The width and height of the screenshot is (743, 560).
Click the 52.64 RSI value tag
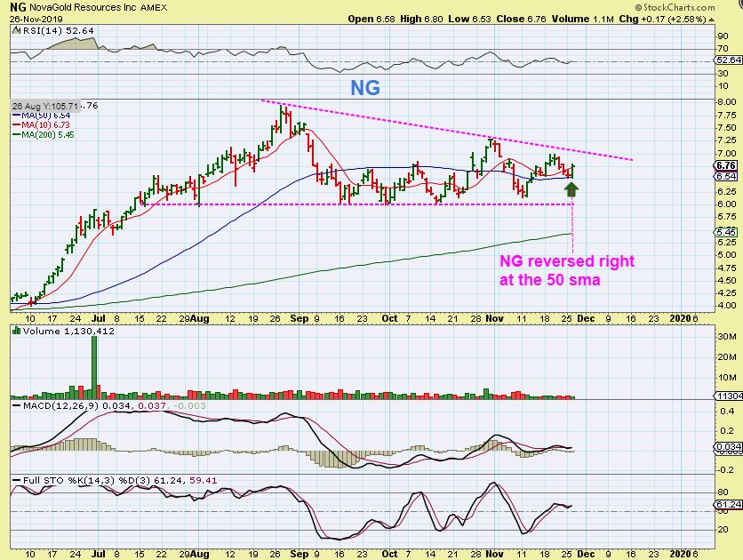(728, 60)
